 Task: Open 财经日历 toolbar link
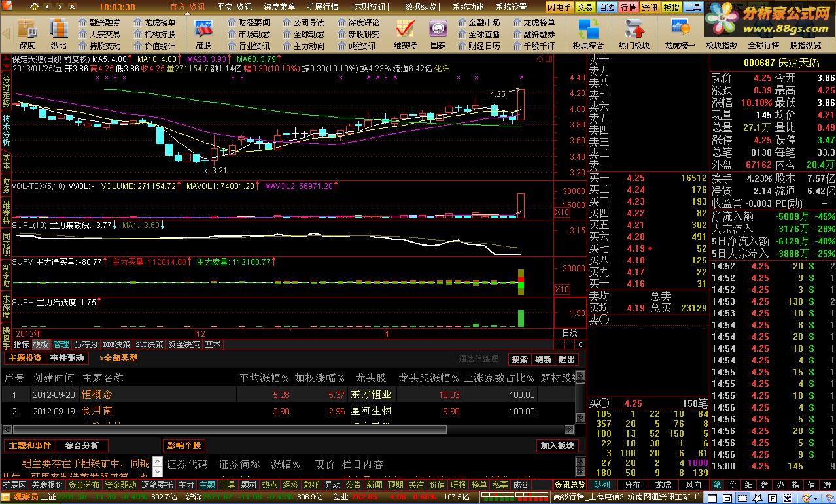(x=479, y=46)
